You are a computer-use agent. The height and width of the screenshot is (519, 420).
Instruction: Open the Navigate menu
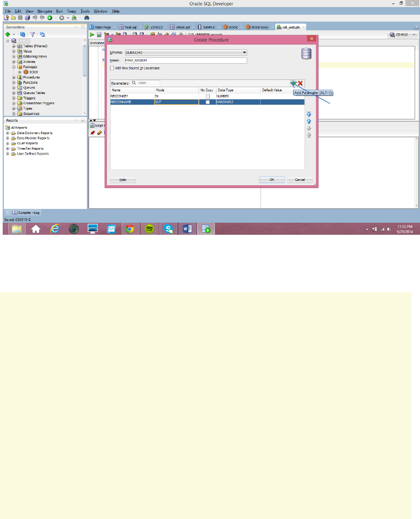(45, 11)
